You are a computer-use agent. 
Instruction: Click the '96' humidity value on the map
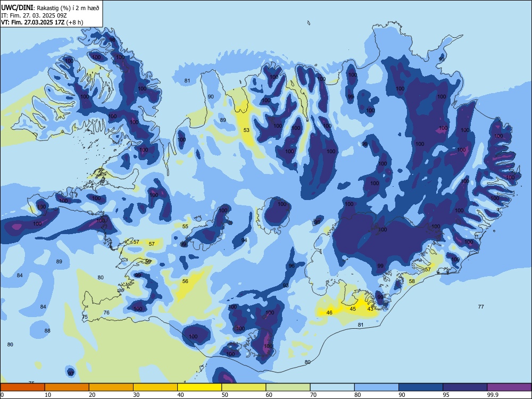(x=292, y=266)
